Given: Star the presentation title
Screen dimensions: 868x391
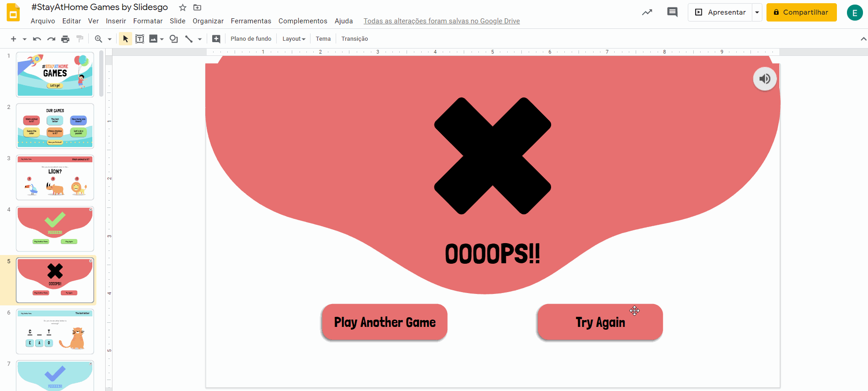Looking at the screenshot, I should click(x=182, y=7).
